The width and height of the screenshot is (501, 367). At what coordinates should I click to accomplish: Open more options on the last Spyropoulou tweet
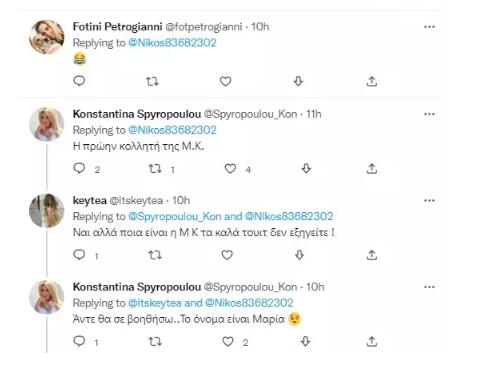point(429,287)
